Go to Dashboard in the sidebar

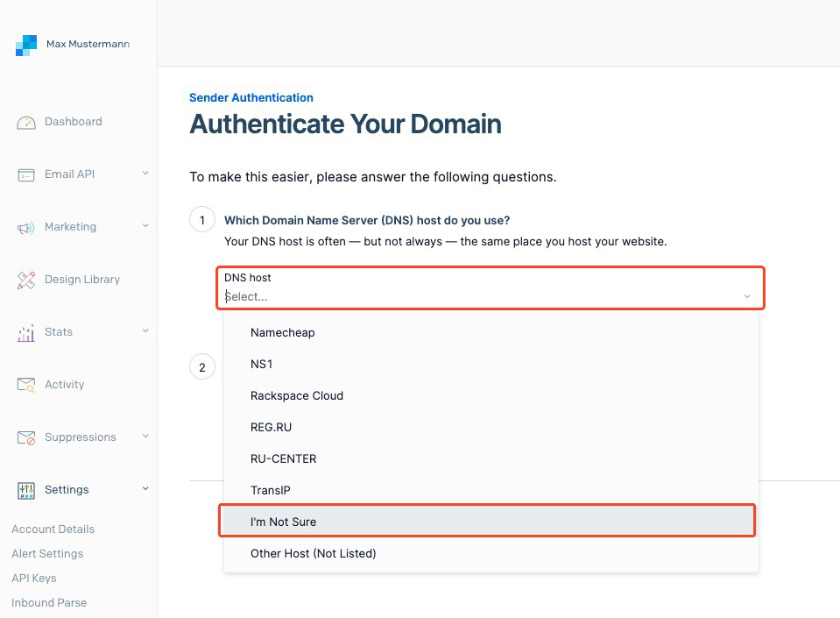[x=74, y=122]
